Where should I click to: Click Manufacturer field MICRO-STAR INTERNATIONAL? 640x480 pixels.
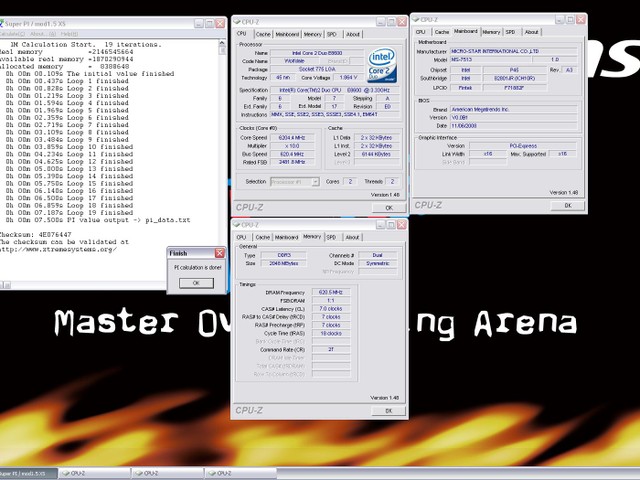pos(513,51)
